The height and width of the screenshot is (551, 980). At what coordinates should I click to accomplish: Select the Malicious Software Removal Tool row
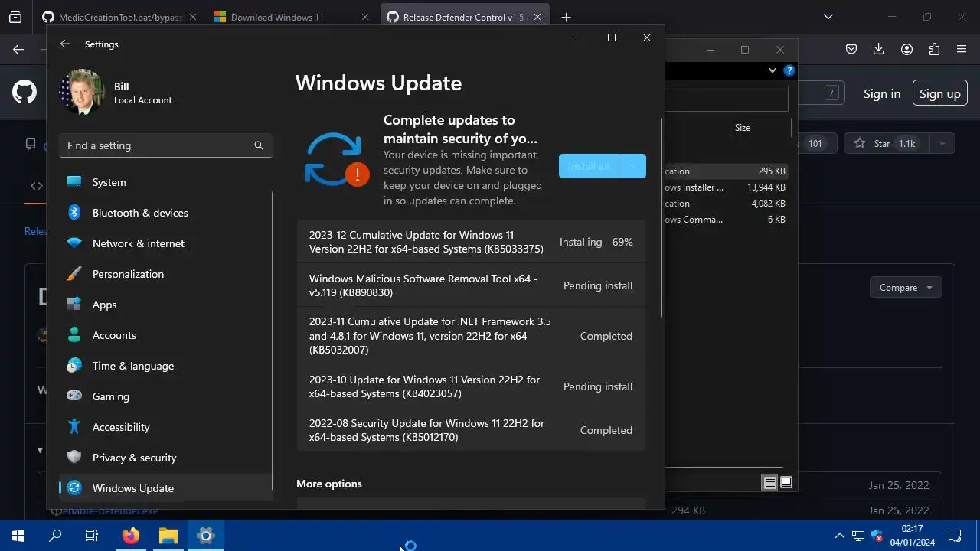(x=470, y=285)
